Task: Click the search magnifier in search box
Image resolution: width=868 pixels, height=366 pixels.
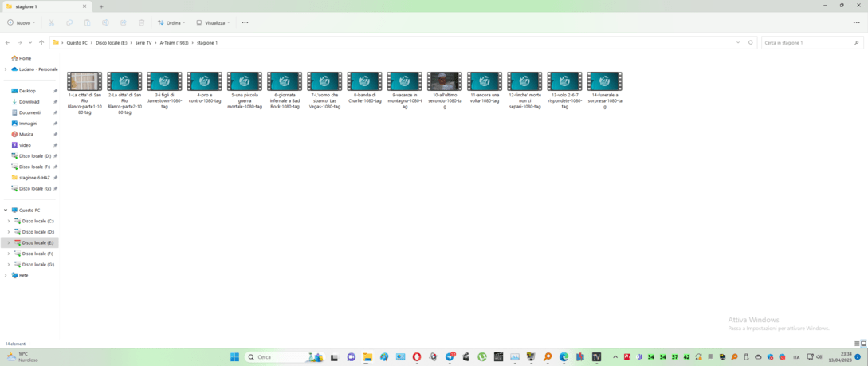Action: 856,42
